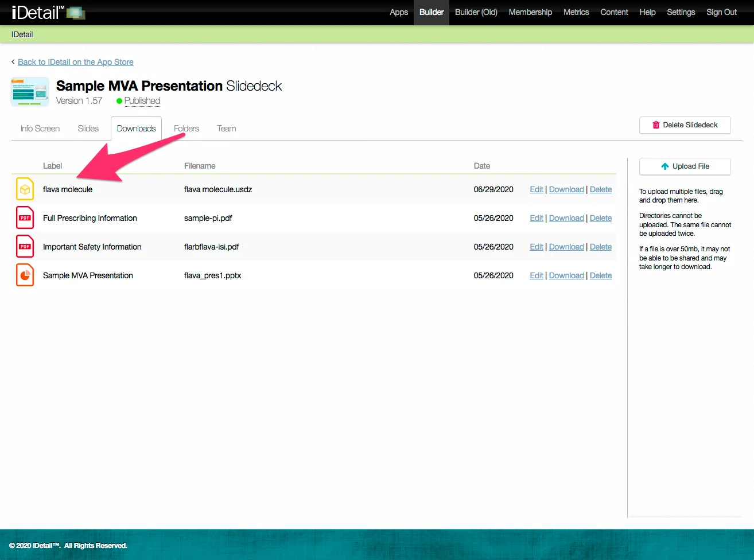Select the Folders tab
The image size is (754, 560).
click(x=186, y=129)
